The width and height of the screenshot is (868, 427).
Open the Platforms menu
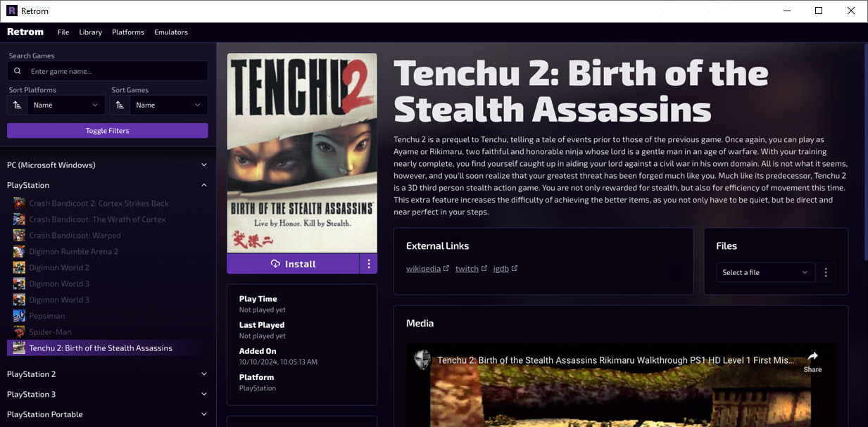pos(128,32)
